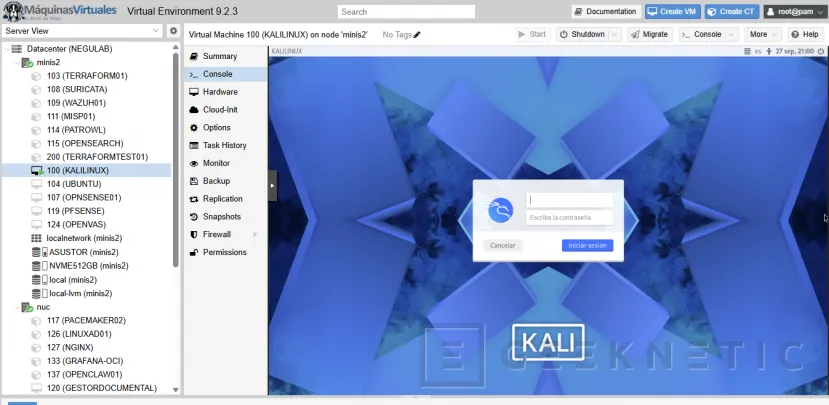Viewport: 829px width, 405px height.
Task: Click the 100 (KALILINUX) running VM icon
Action: (36, 171)
